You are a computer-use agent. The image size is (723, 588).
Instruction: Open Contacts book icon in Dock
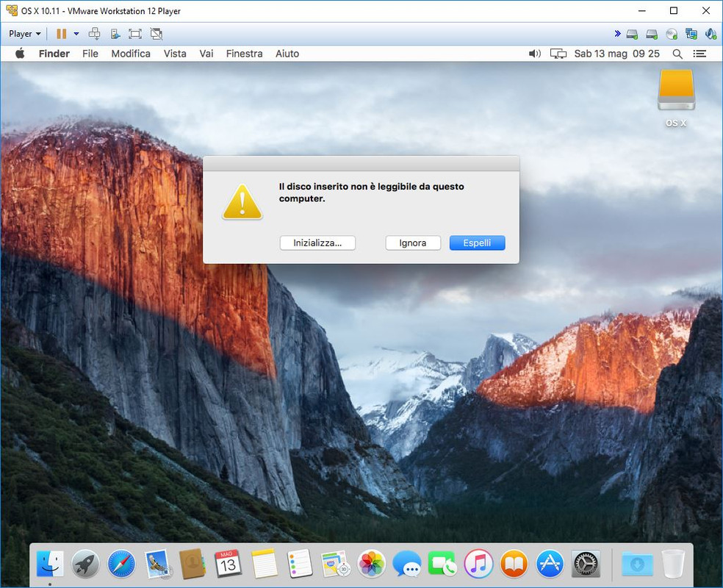[x=193, y=563]
